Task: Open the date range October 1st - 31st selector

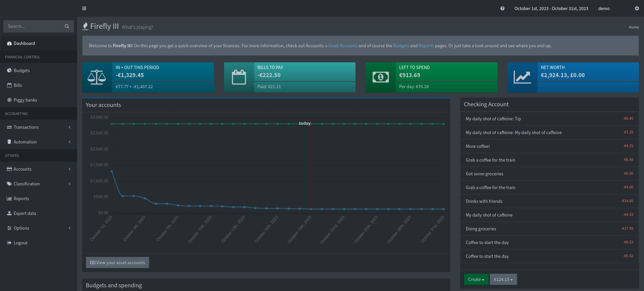Action: pyautogui.click(x=551, y=8)
